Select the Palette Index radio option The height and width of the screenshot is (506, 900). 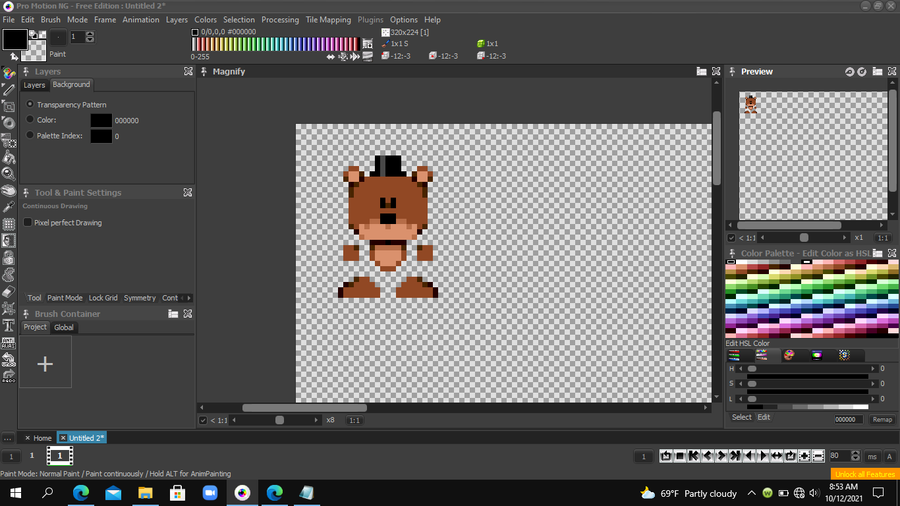(30, 135)
